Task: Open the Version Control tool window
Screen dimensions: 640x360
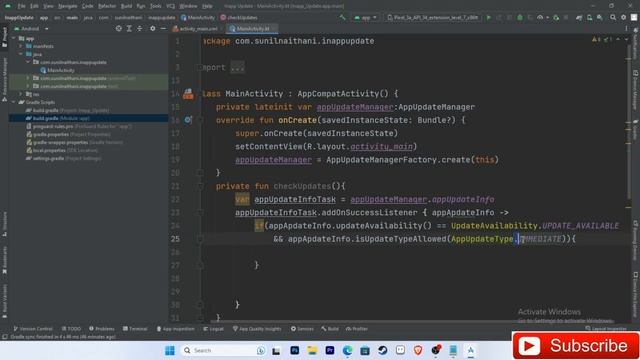Action: click(x=33, y=329)
